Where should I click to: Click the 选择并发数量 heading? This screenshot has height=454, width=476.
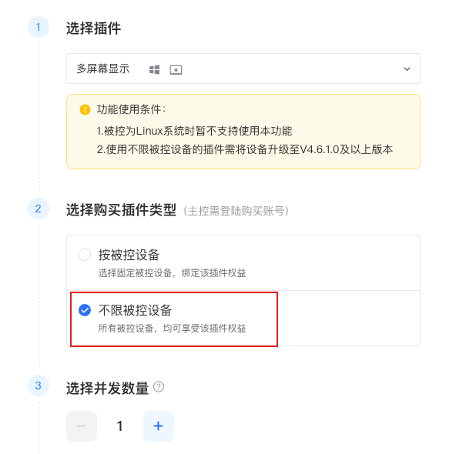pos(108,388)
